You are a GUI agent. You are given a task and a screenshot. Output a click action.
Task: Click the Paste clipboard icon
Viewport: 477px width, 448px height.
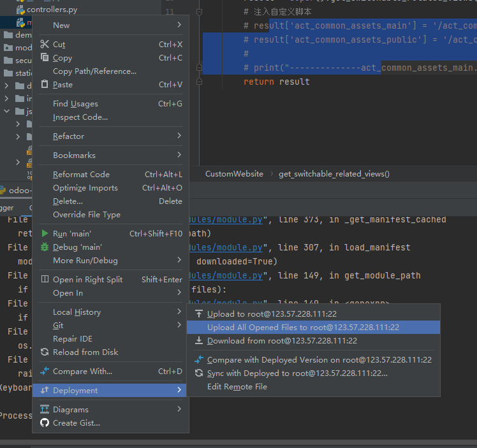[x=45, y=85]
